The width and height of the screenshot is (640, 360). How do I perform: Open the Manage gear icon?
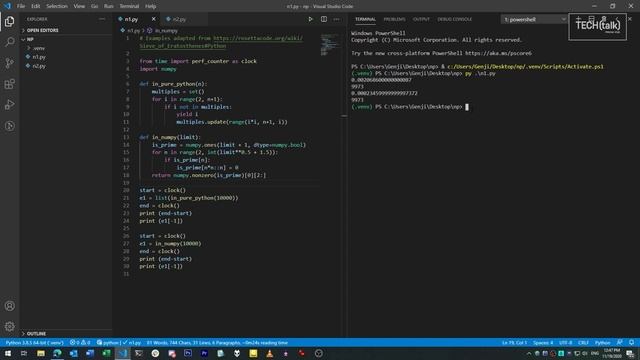coord(9,326)
